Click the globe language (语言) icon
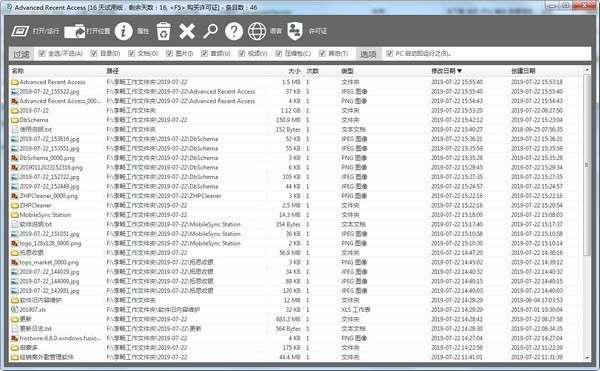The image size is (600, 371). tap(257, 31)
